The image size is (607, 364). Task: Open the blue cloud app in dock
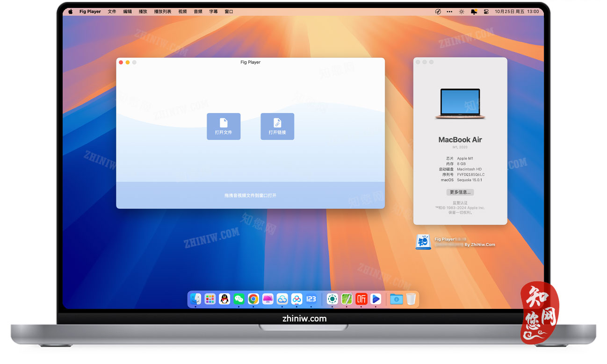[x=282, y=299]
